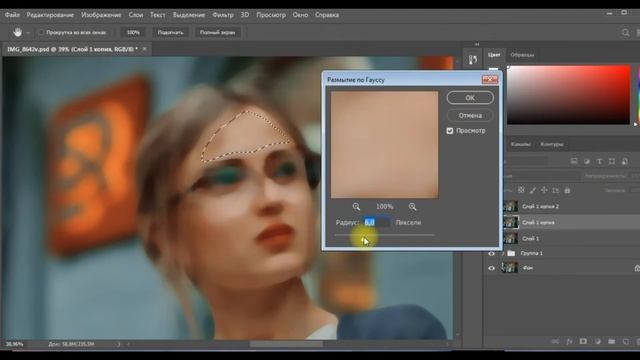This screenshot has height=360, width=640.
Task: Open the Слои menu
Action: tap(136, 15)
